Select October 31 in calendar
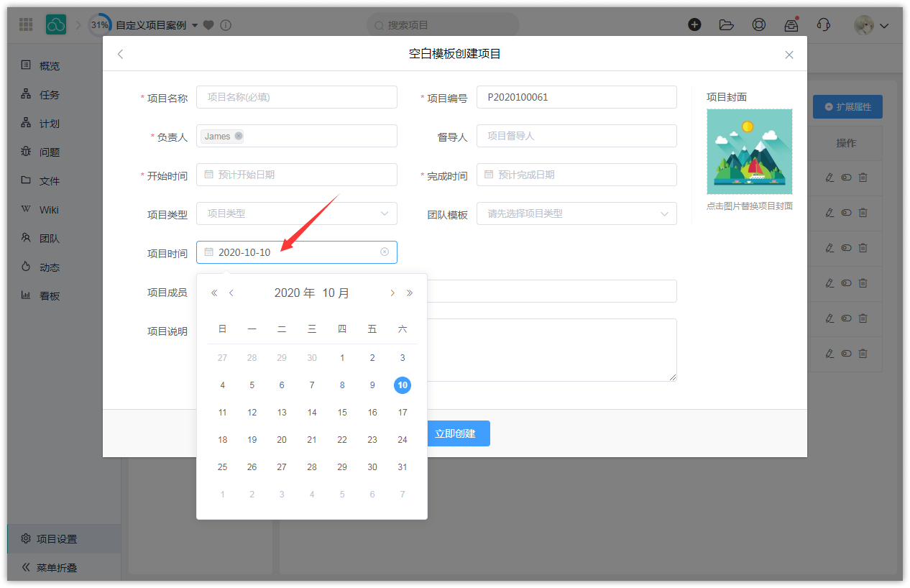The image size is (910, 588). pyautogui.click(x=403, y=467)
